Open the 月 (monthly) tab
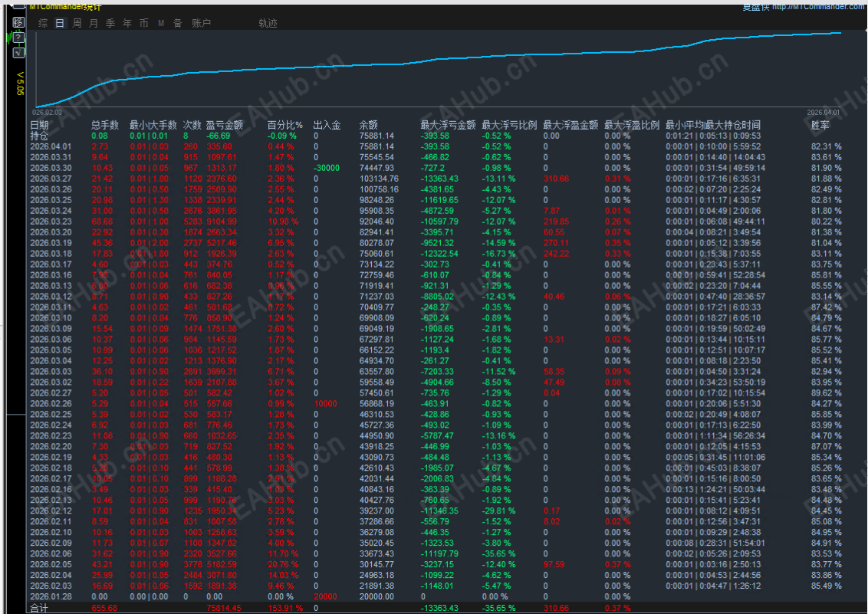Viewport: 868px width, 614px height. coord(94,23)
